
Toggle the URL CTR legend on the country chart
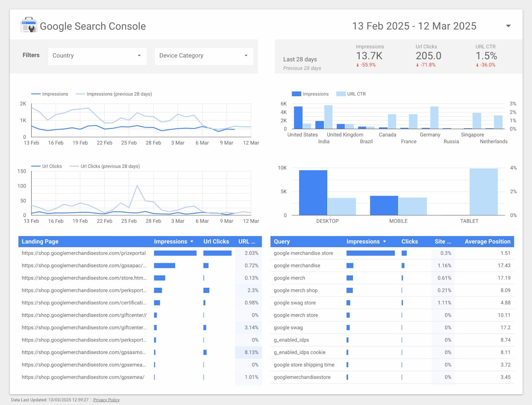point(351,94)
